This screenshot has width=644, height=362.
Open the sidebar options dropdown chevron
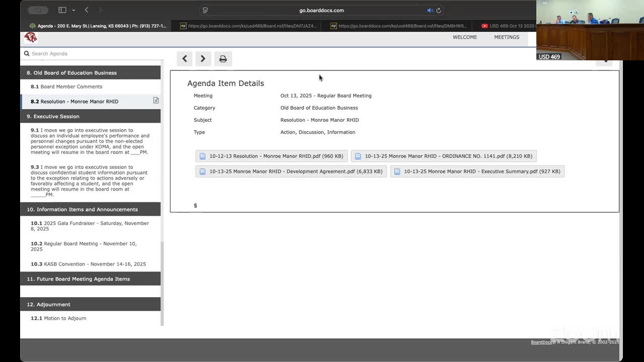click(73, 10)
